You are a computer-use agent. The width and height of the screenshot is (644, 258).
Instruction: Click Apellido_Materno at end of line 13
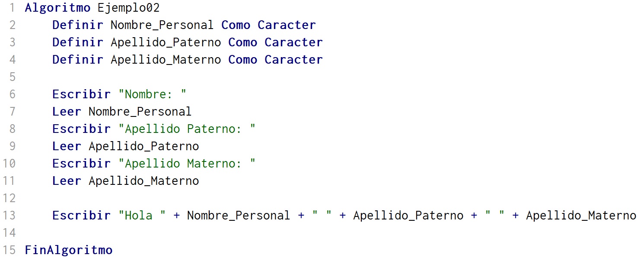tap(580, 216)
